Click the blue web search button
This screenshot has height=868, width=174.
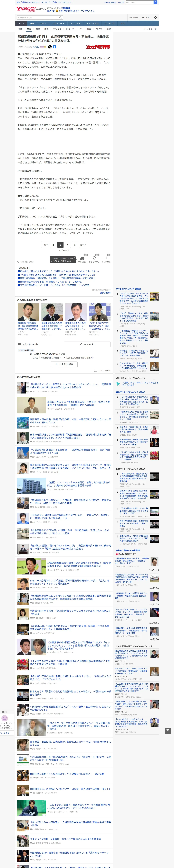coord(155,2)
